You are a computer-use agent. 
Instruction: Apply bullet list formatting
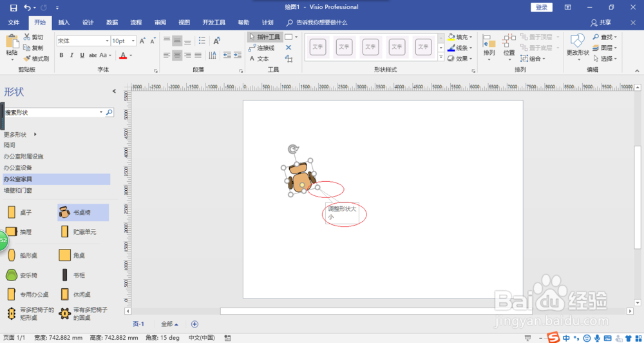[202, 41]
